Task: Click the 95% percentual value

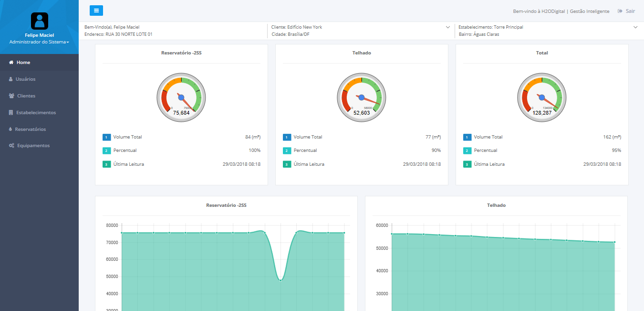Action: (616, 151)
